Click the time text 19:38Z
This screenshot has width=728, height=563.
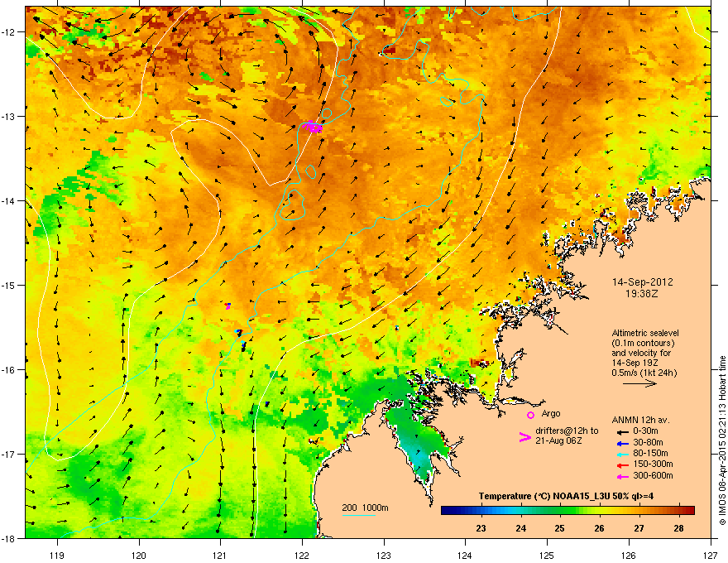tap(642, 294)
